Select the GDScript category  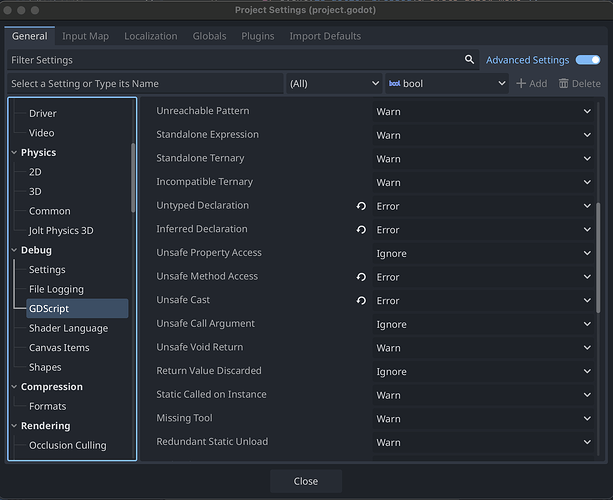coord(77,308)
